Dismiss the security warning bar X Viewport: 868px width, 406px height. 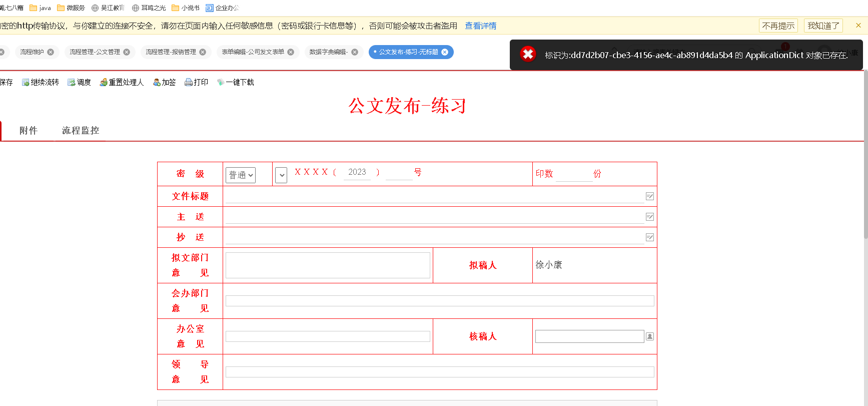(858, 26)
